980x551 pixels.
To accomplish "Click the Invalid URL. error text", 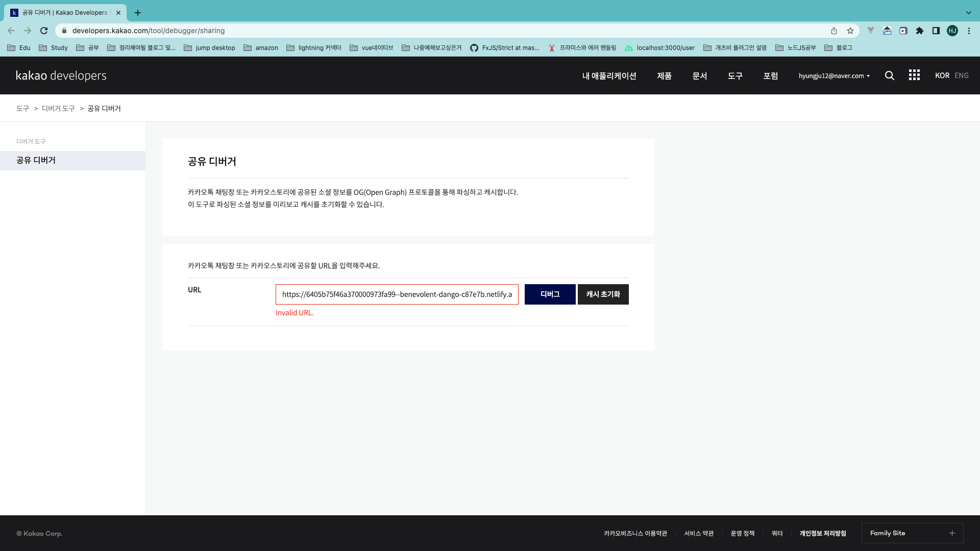I will [295, 313].
